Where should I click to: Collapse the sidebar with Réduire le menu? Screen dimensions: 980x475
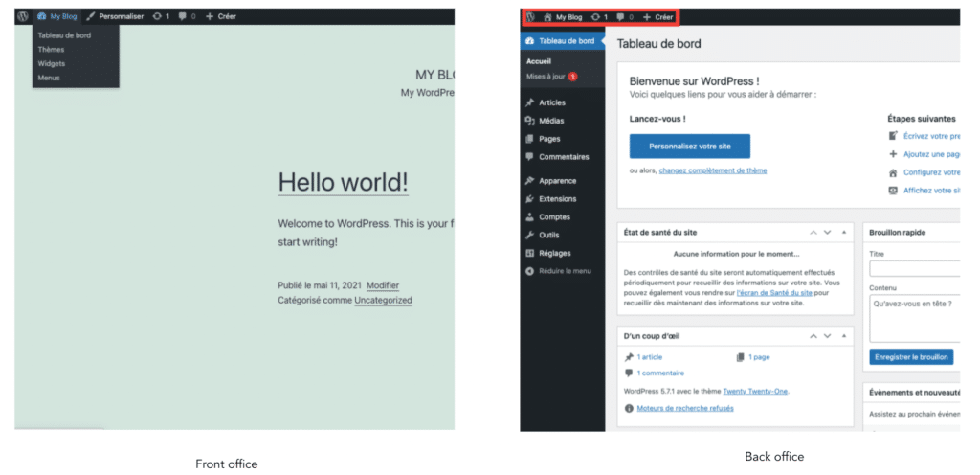pos(558,271)
